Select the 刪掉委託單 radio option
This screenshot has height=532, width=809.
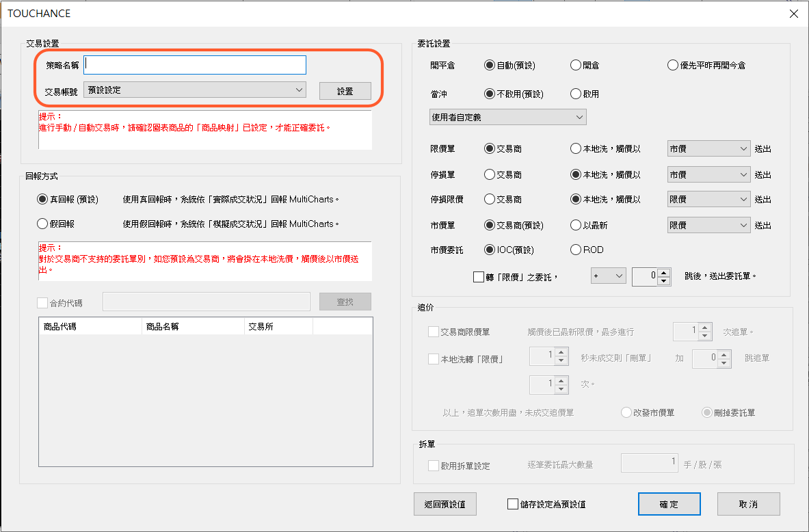(x=707, y=412)
